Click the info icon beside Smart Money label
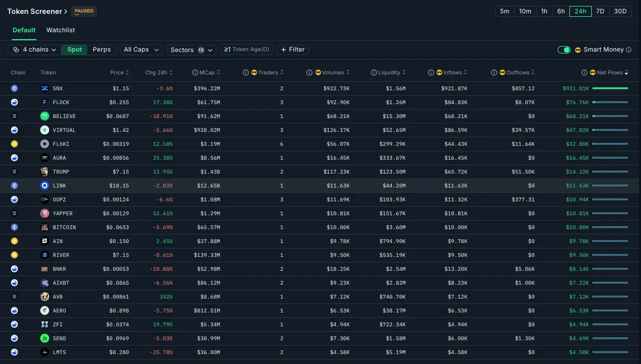Image resolution: width=641 pixels, height=364 pixels. tap(629, 50)
